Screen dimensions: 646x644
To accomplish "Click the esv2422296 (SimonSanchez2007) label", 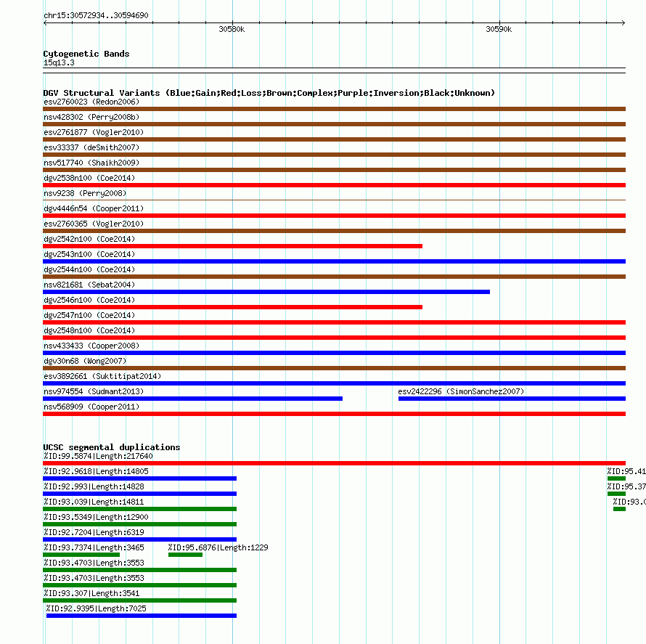I will coord(461,391).
